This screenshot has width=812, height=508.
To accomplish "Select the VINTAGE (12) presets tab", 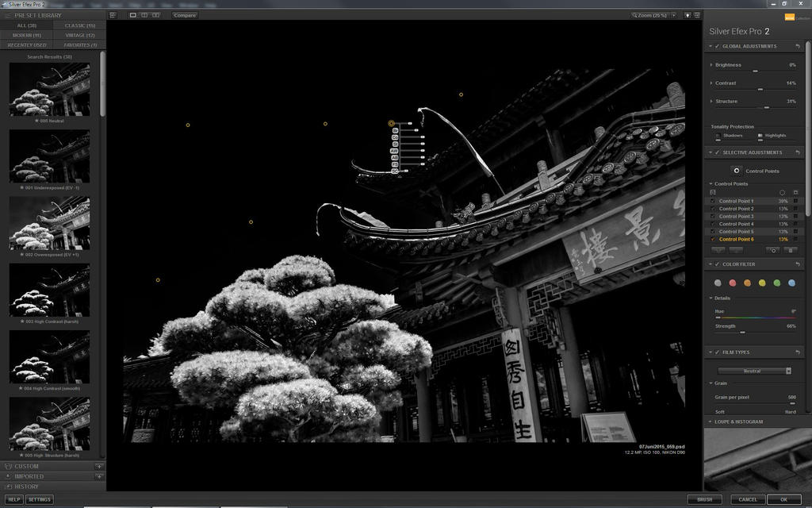I will (x=80, y=35).
